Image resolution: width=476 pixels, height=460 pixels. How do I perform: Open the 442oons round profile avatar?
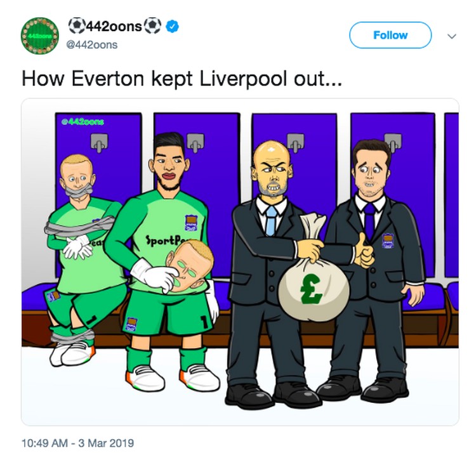(x=39, y=36)
